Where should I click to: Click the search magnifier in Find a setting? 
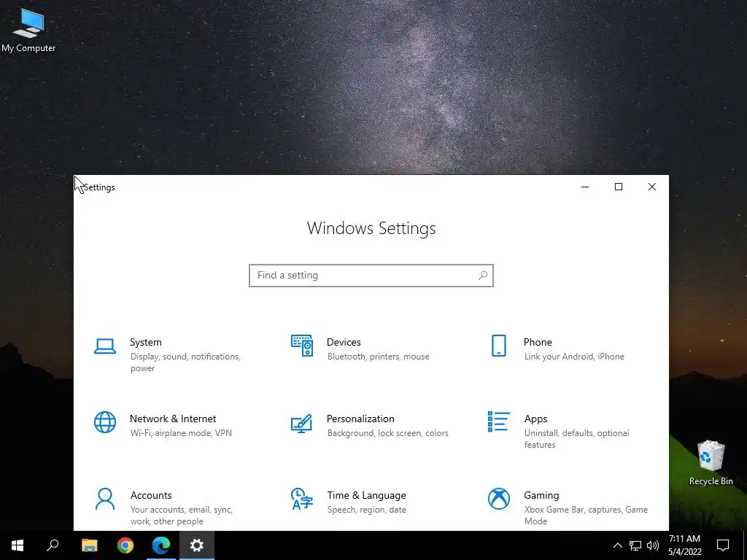coord(483,275)
